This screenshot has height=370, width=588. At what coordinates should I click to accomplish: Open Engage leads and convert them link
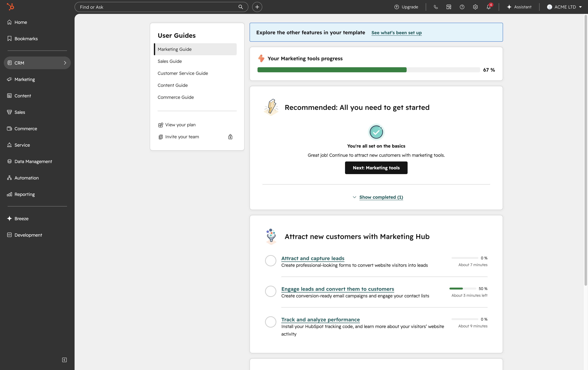coord(337,289)
